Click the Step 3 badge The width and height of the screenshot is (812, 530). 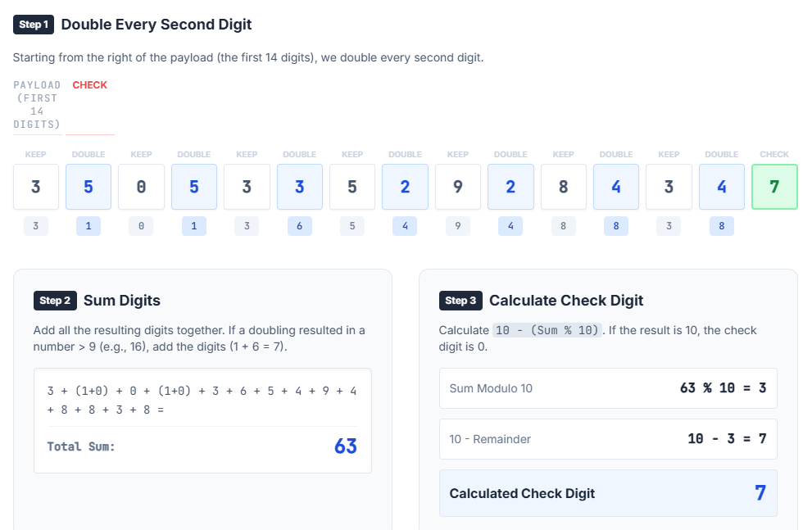coord(460,301)
